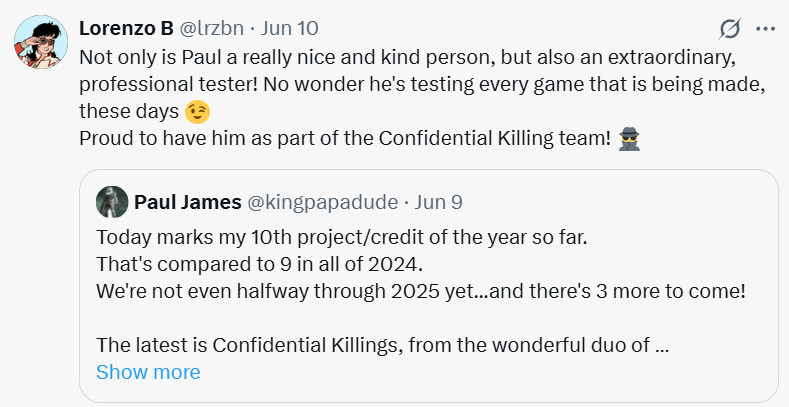This screenshot has height=407, width=789.
Task: Click the "We're not even halfway through 2025" line
Action: point(421,291)
